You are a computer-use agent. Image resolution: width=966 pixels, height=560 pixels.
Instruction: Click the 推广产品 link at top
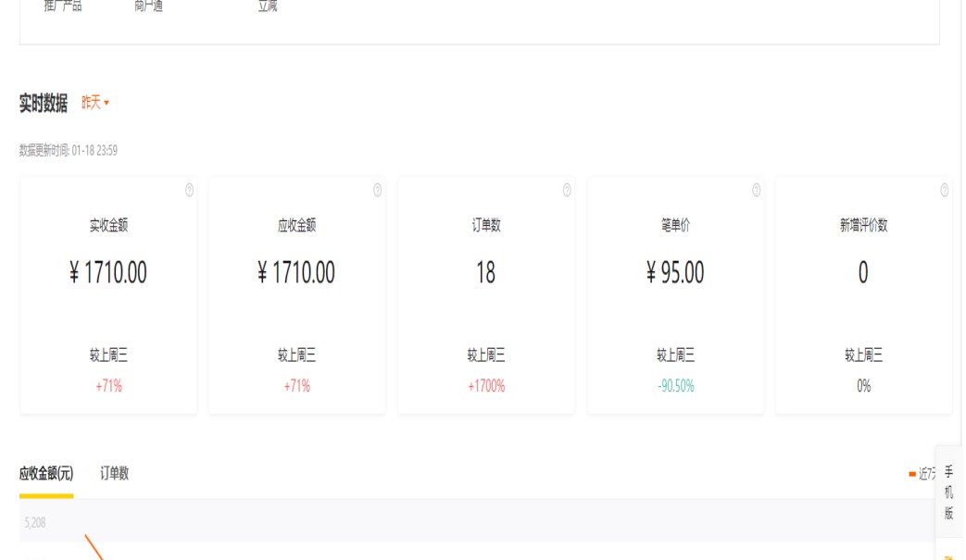[x=63, y=6]
